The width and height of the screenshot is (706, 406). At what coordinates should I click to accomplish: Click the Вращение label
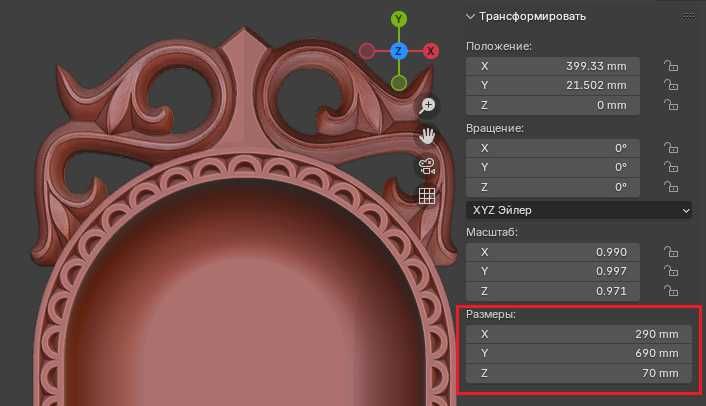click(495, 128)
